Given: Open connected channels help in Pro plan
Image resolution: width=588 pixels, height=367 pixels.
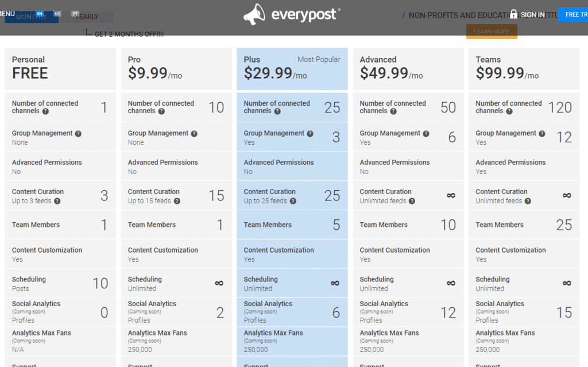Looking at the screenshot, I should (x=161, y=111).
